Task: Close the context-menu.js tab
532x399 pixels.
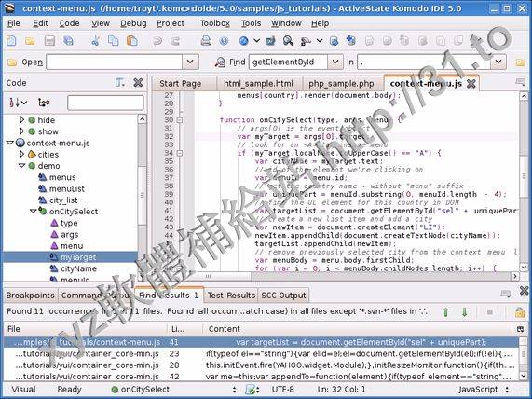Action: click(471, 84)
